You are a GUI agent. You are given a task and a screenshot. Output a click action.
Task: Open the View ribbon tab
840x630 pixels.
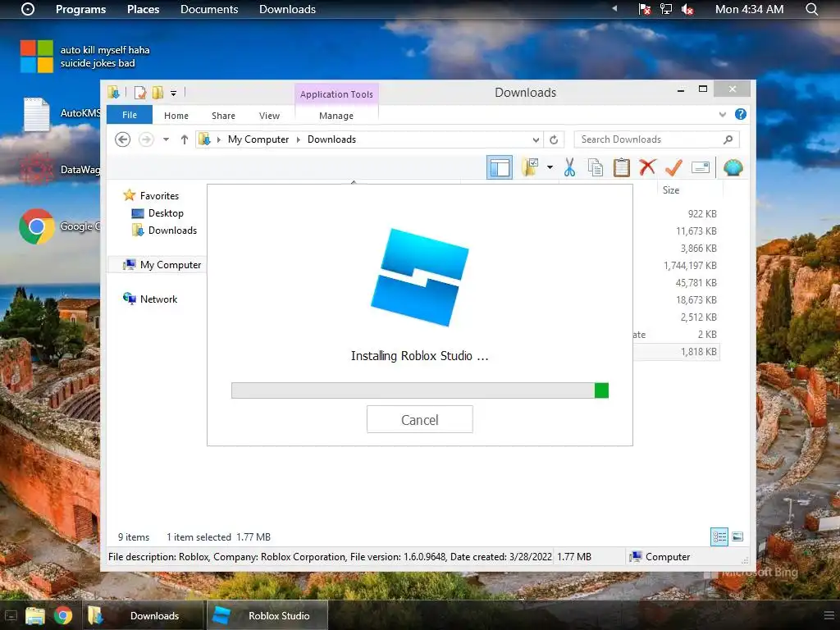pyautogui.click(x=269, y=115)
